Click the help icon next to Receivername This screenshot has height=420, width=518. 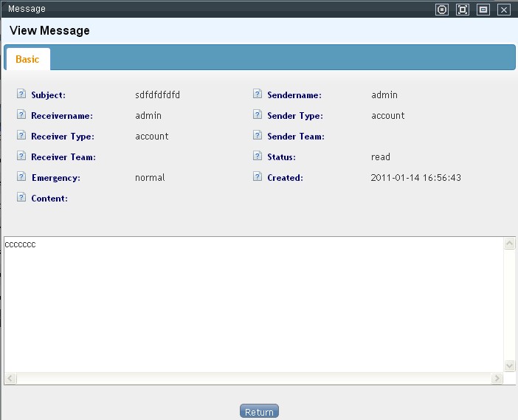point(21,115)
